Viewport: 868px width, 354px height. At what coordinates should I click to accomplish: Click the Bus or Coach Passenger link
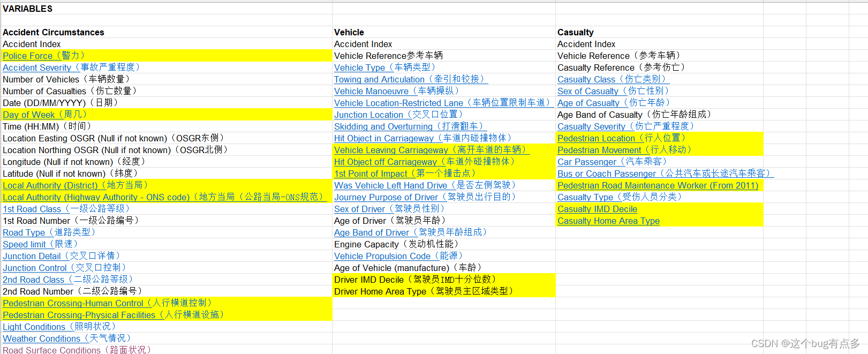point(666,174)
